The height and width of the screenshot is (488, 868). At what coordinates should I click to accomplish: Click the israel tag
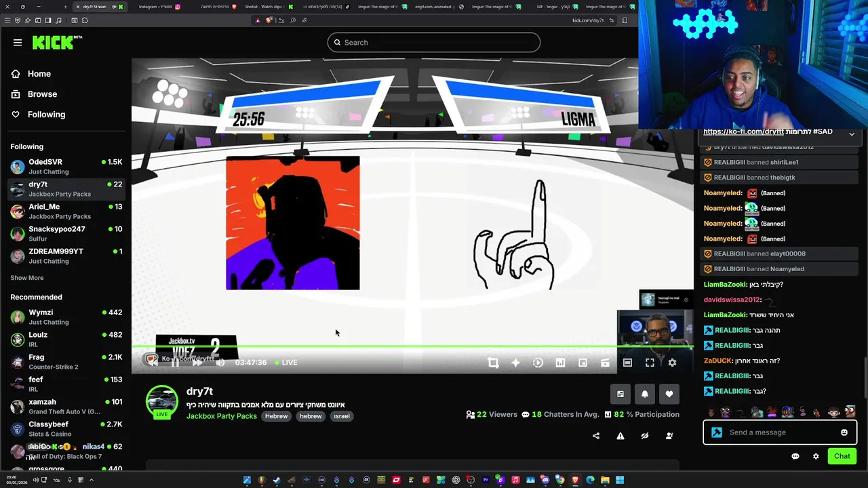tap(341, 416)
